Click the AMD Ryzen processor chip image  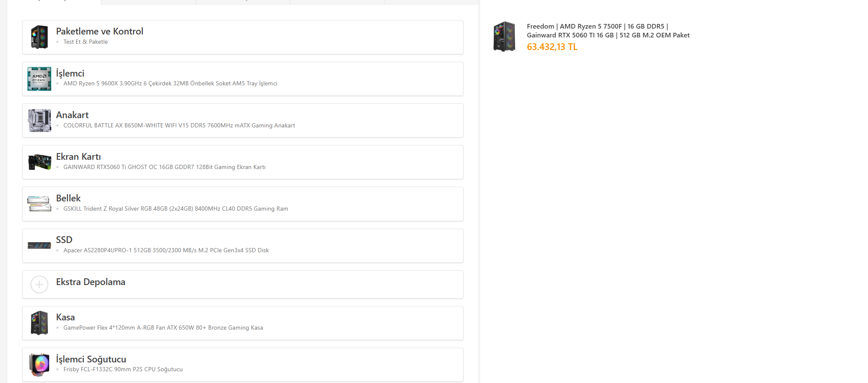point(40,79)
